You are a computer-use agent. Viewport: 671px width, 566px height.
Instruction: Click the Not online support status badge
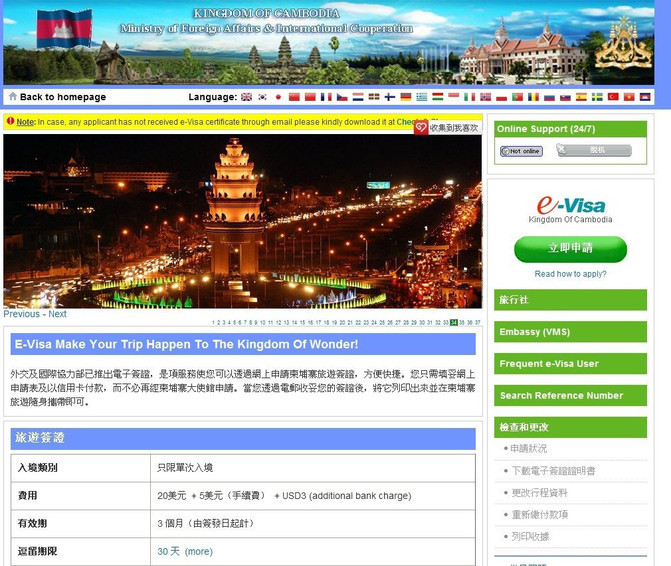pyautogui.click(x=521, y=151)
